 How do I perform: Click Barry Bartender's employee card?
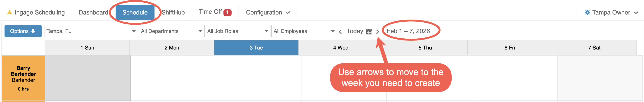(x=23, y=78)
